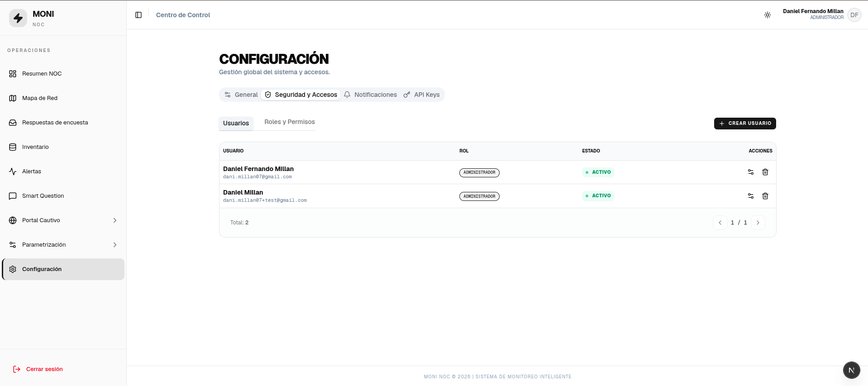Edit settings for Daniel Fernando Millan
This screenshot has width=868, height=386.
751,172
